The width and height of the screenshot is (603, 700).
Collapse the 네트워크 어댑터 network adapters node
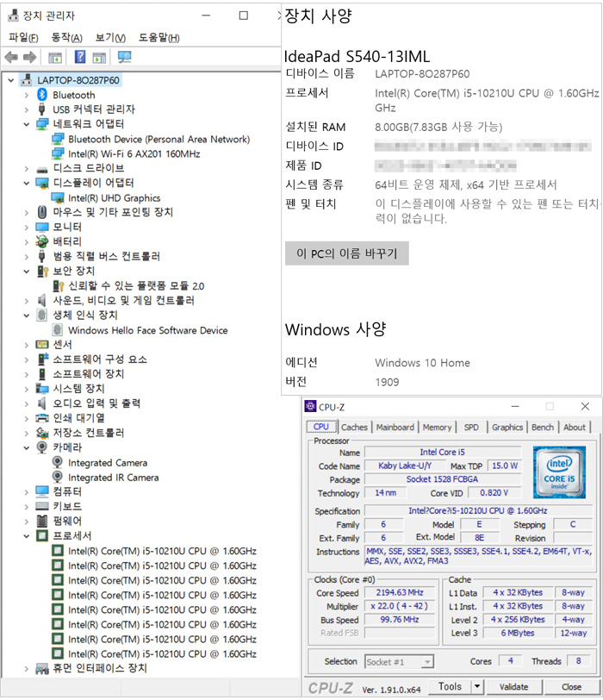click(27, 124)
